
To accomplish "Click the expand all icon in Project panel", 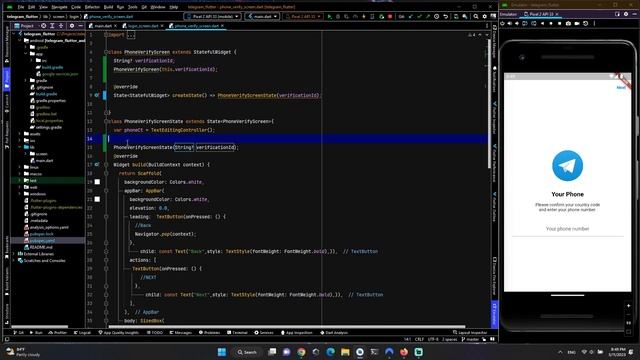I will pyautogui.click(x=52, y=26).
